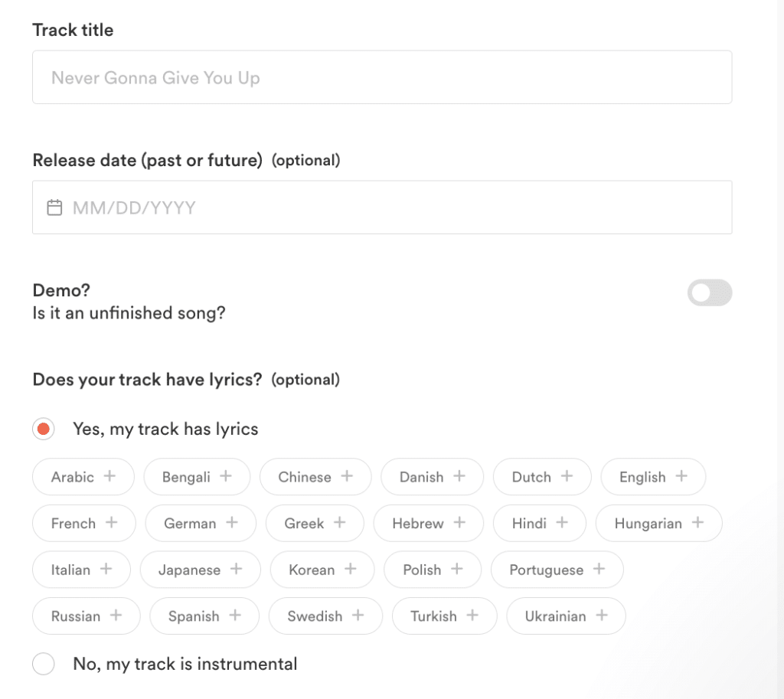Select the Russian language chip
Image resolution: width=784 pixels, height=699 pixels.
coord(86,616)
